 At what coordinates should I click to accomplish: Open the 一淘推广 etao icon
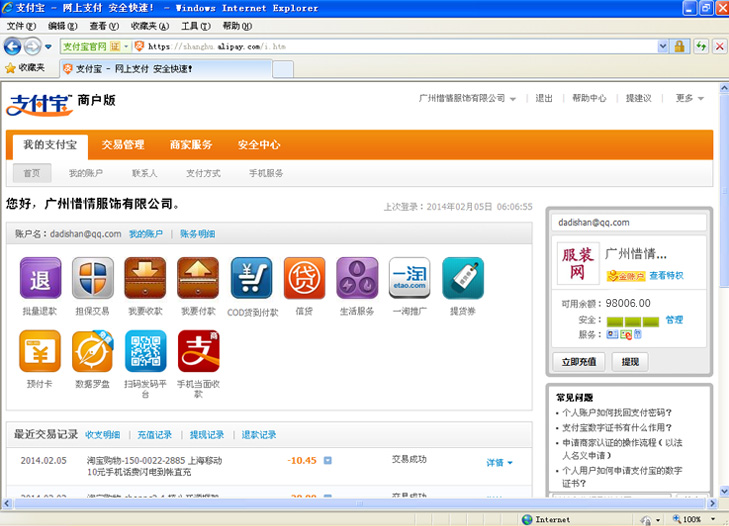409,278
